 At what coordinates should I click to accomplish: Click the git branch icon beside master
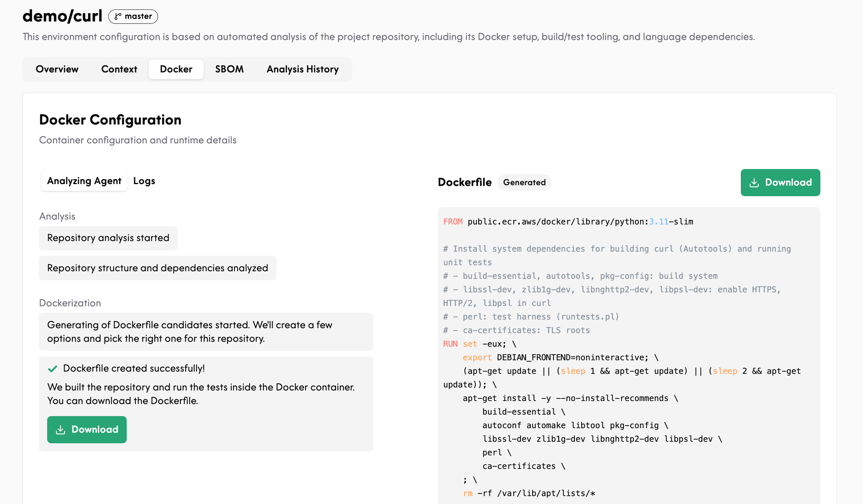118,16
